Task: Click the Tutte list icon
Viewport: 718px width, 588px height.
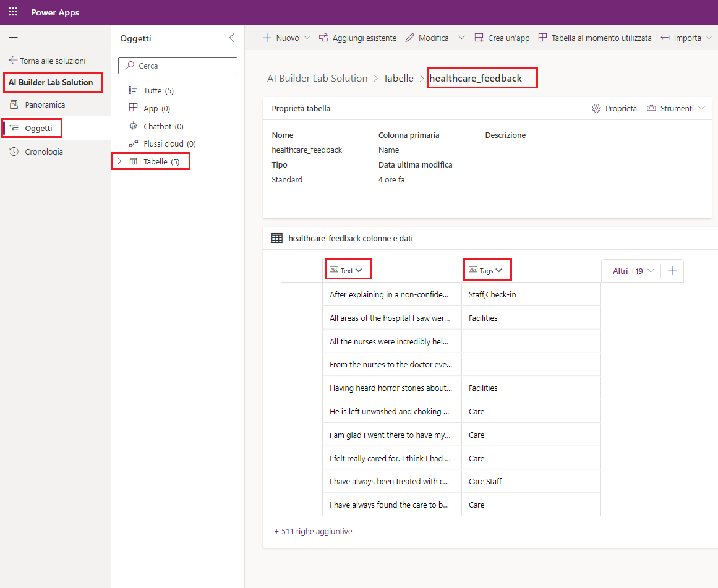Action: pos(133,90)
